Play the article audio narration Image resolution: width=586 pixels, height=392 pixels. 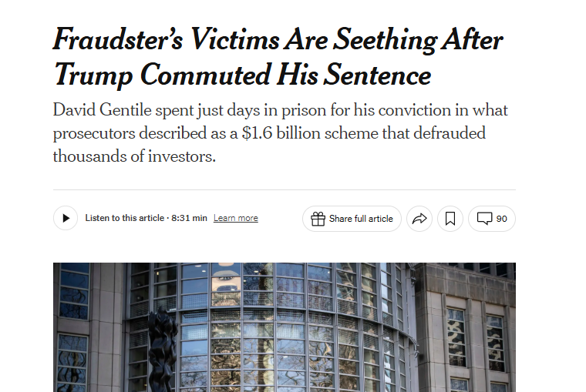(x=66, y=219)
